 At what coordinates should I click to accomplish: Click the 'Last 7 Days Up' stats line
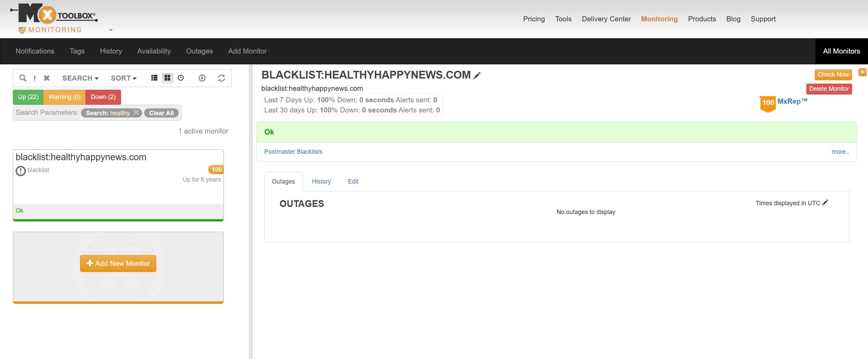click(x=351, y=100)
